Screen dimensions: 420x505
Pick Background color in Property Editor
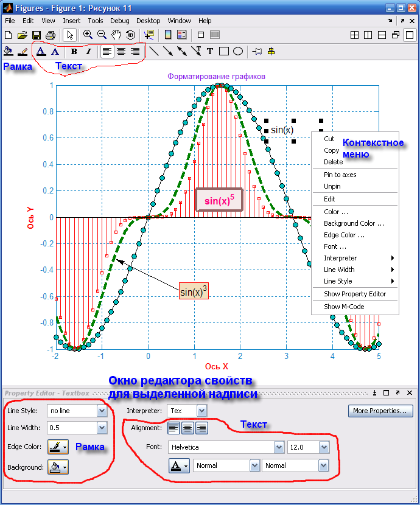[x=58, y=467]
